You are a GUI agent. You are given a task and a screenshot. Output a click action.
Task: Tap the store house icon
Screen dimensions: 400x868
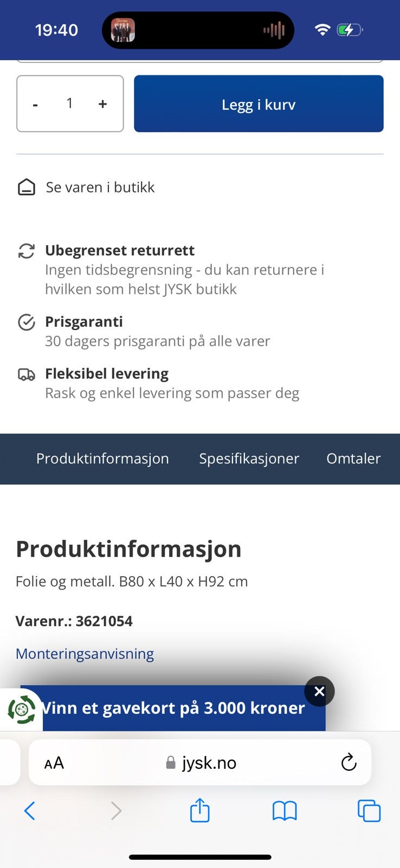pyautogui.click(x=27, y=187)
